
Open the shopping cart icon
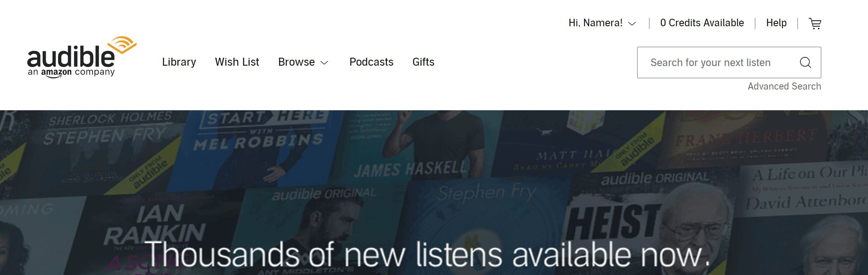(x=815, y=23)
